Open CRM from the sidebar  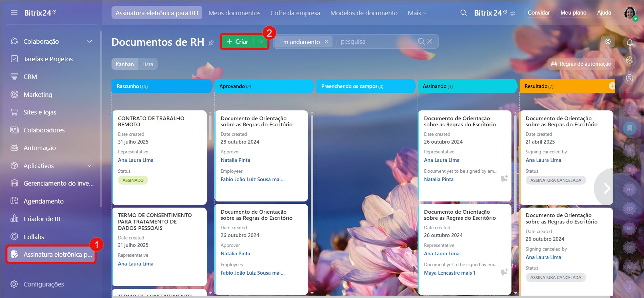[x=30, y=77]
